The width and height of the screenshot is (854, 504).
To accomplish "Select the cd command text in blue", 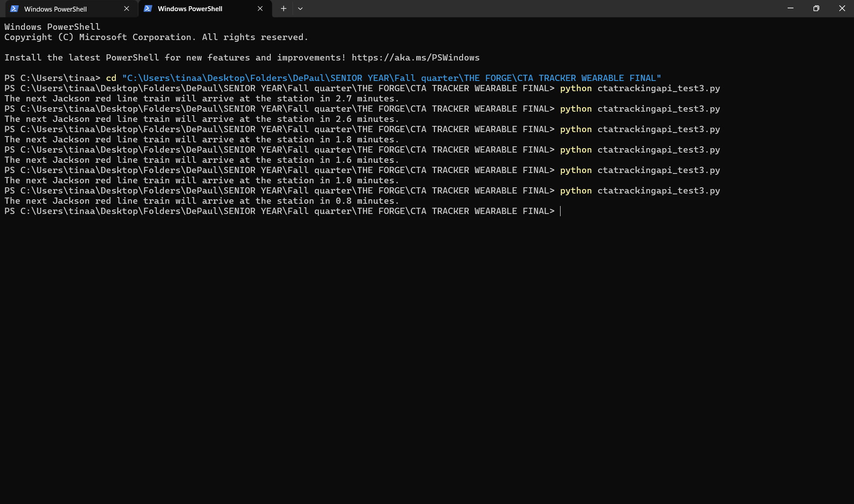I will tap(110, 78).
